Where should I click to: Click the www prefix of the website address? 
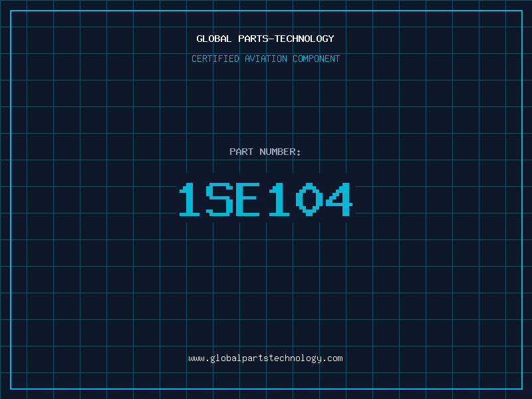click(196, 358)
